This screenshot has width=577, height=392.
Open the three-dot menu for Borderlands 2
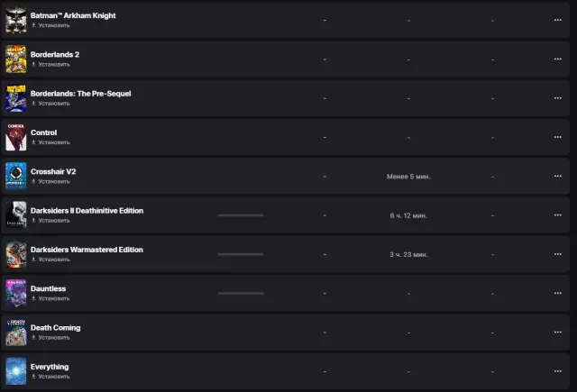[x=557, y=59]
